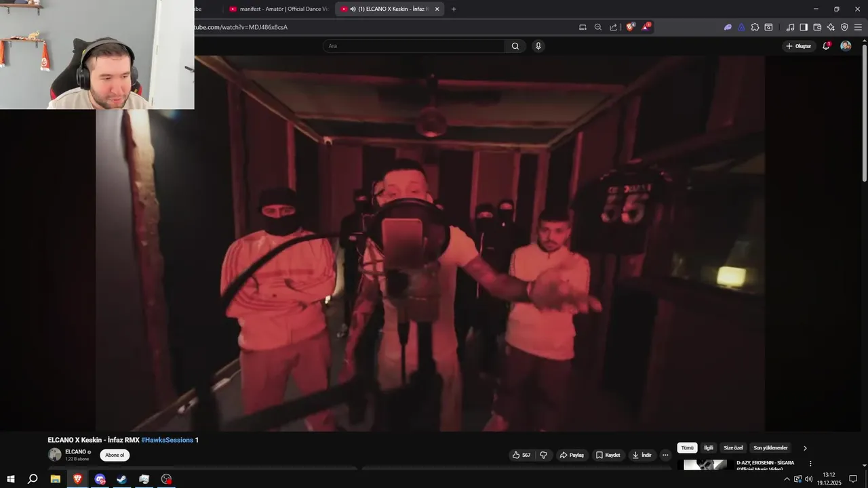
Task: Open the purple ghost extension
Action: [x=728, y=27]
